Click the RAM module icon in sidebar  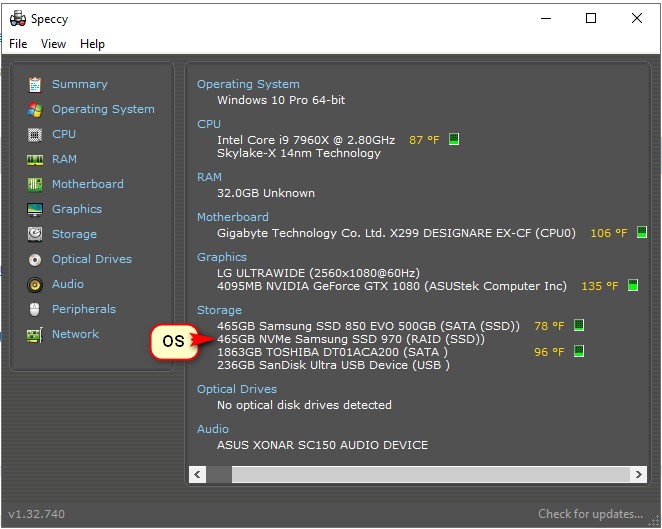click(35, 160)
